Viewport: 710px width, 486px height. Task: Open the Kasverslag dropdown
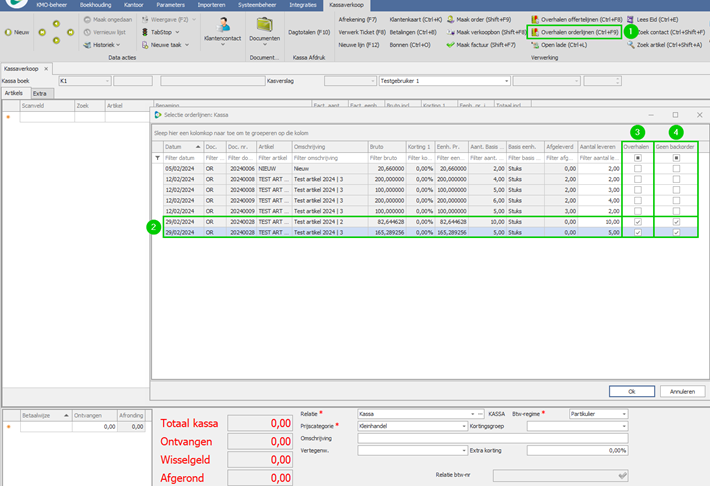(x=373, y=81)
